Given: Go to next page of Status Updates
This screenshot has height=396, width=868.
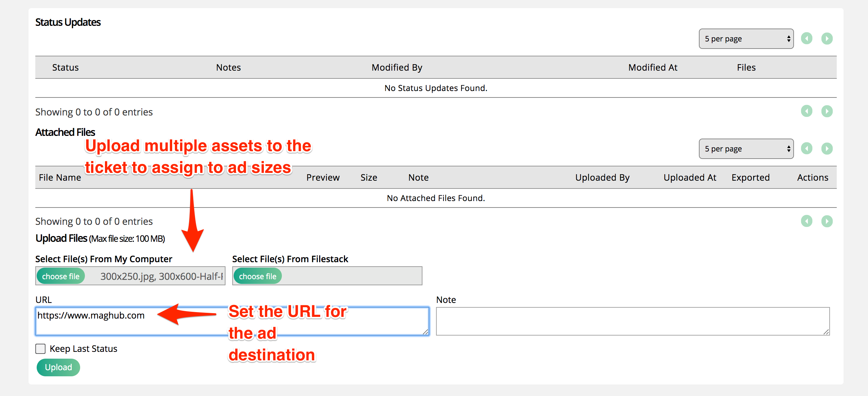Looking at the screenshot, I should pyautogui.click(x=827, y=38).
